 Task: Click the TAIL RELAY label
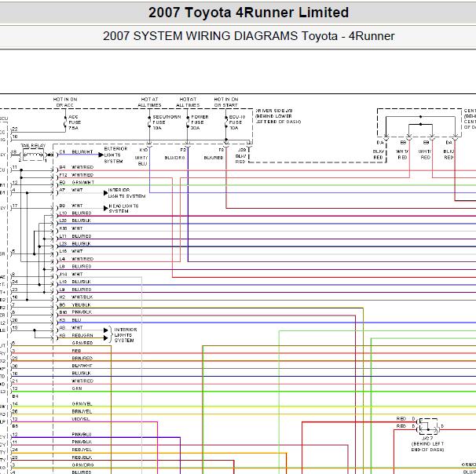(x=33, y=145)
